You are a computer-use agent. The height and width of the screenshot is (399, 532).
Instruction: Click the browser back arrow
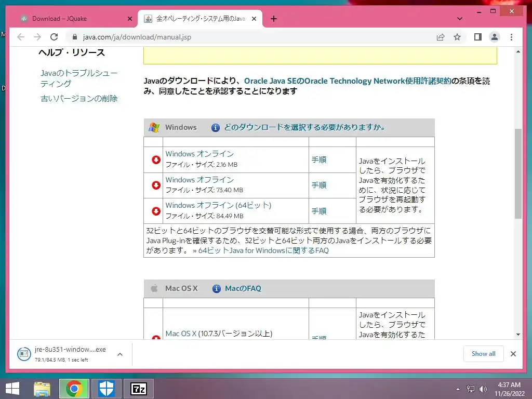[x=21, y=37]
